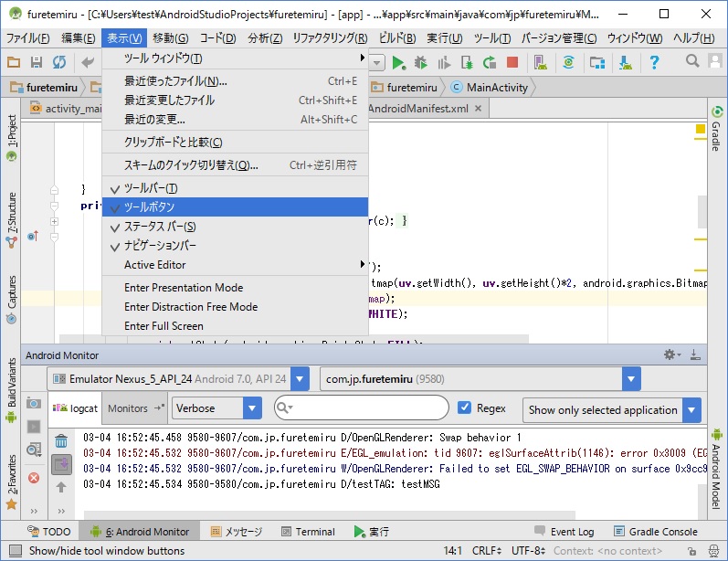Click the UTF-8 encoding selector
The width and height of the screenshot is (728, 561).
coord(528,551)
